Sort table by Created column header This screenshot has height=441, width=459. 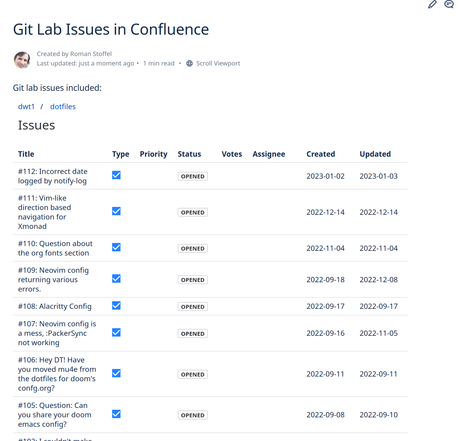(x=321, y=154)
